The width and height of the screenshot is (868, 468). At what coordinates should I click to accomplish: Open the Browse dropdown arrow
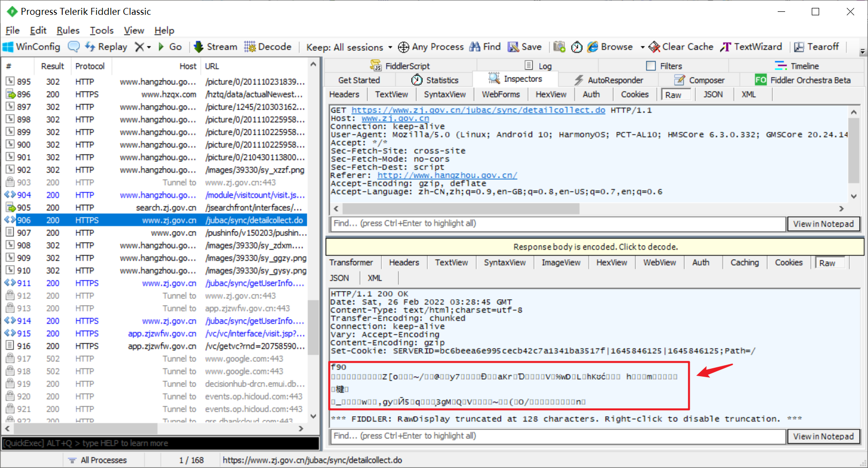point(642,47)
